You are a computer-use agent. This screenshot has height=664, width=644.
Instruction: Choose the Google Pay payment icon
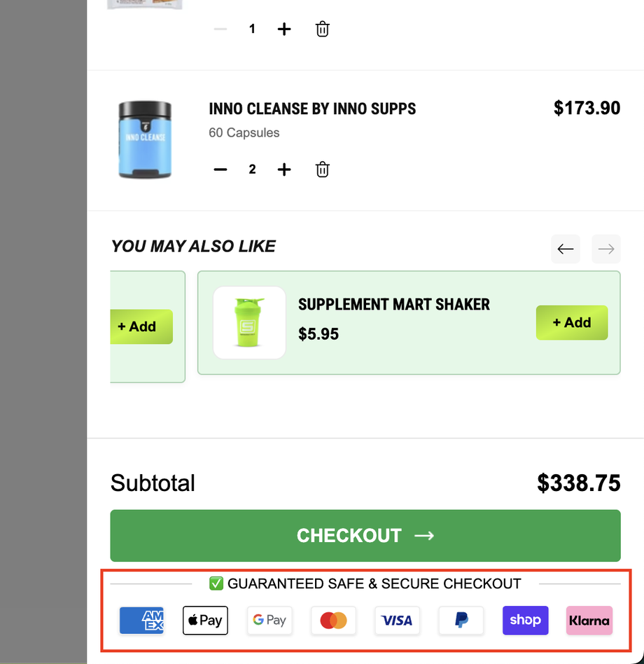point(269,621)
